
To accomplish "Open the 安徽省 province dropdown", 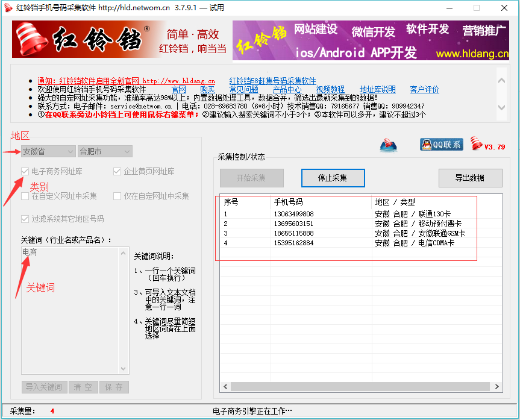I will point(48,151).
